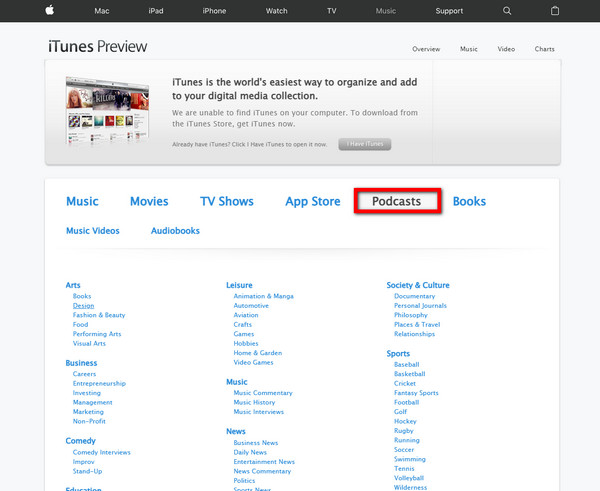Open the Video link in iTunes Preview header
Screen dimensions: 600x491
506,49
